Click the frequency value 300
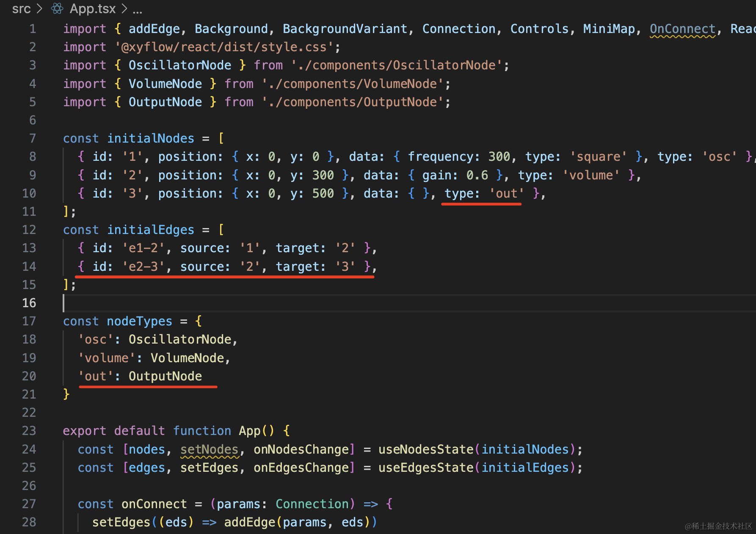 click(x=499, y=157)
